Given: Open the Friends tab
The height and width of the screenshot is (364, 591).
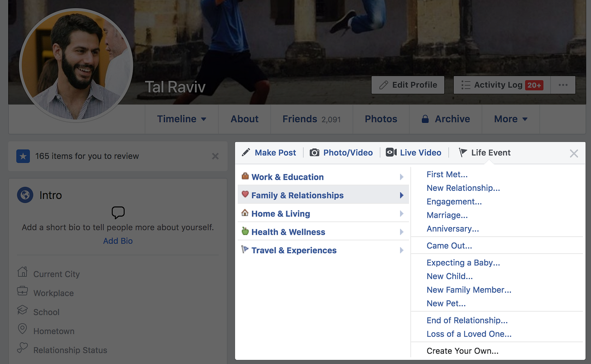Looking at the screenshot, I should (x=312, y=119).
